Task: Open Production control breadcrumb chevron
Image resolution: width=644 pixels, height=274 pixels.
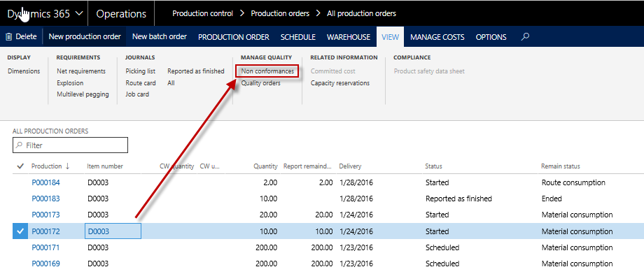Action: point(242,13)
